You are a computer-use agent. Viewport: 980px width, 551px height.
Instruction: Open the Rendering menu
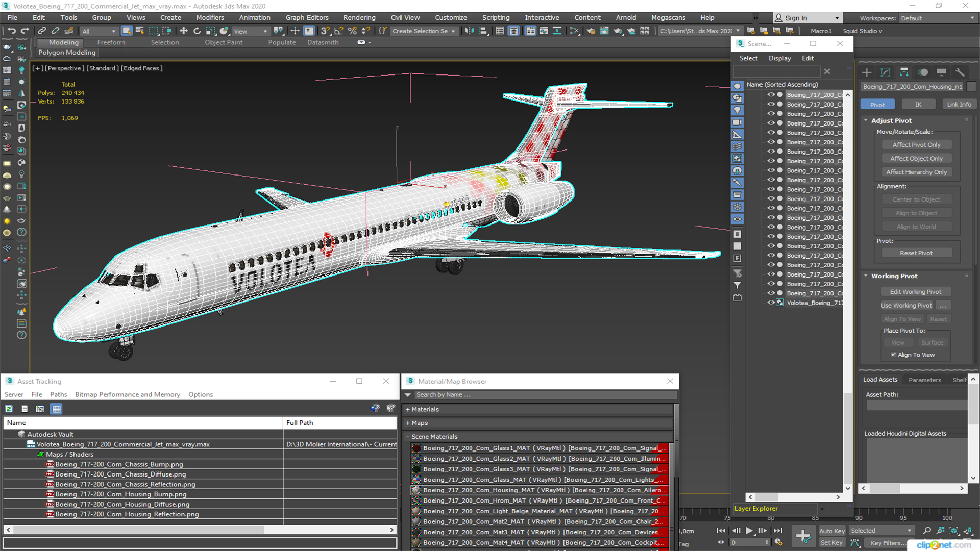pyautogui.click(x=359, y=17)
